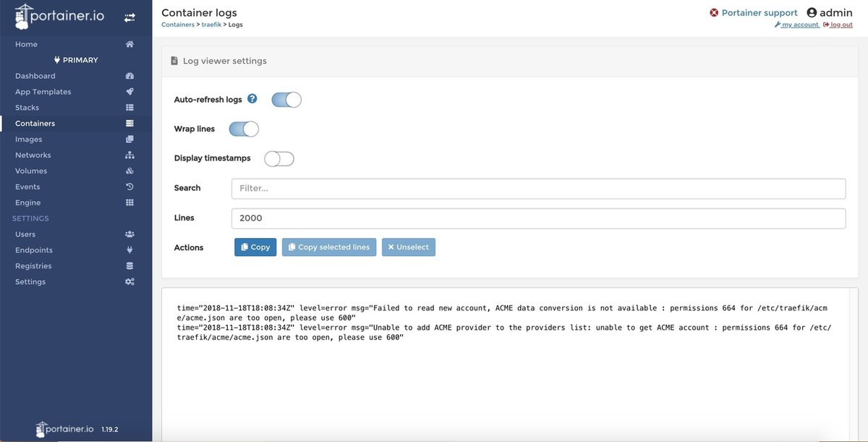Click the log out link

(x=838, y=25)
